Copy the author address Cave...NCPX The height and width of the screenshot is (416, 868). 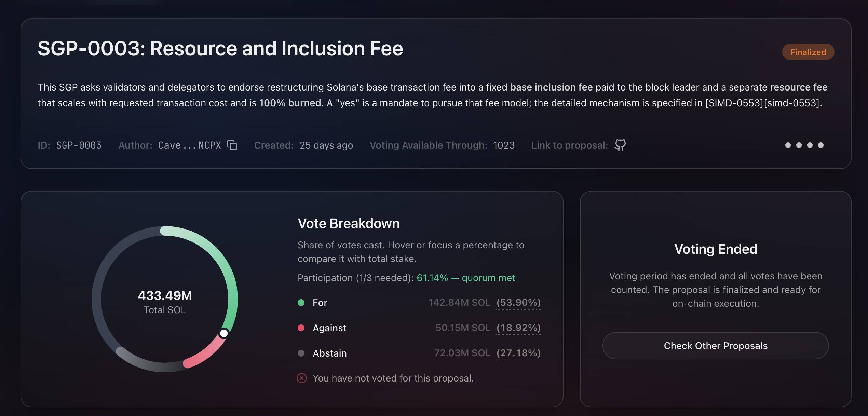232,145
